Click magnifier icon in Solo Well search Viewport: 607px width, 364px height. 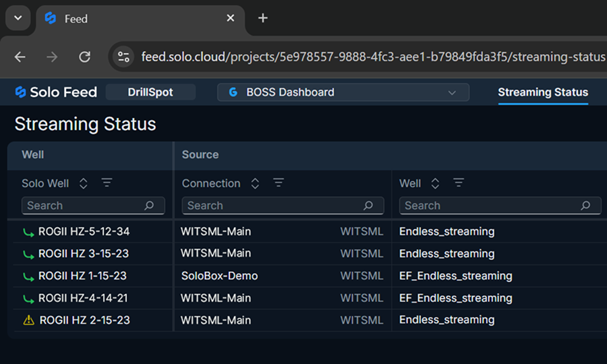click(149, 206)
